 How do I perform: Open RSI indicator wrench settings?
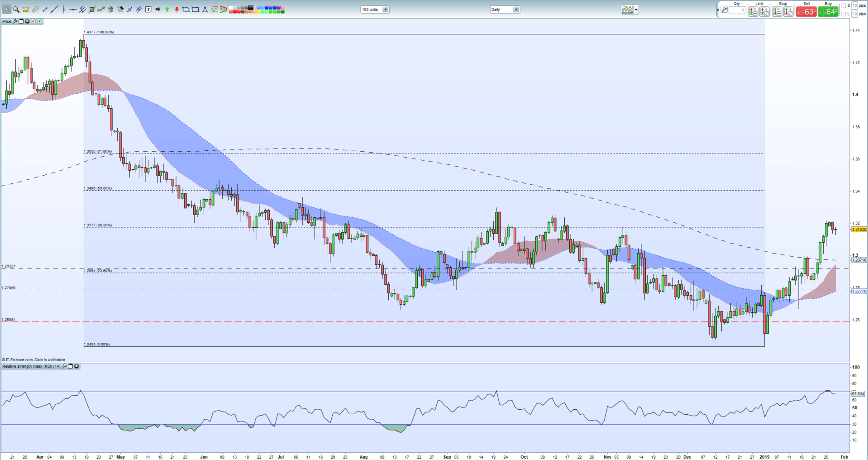tap(64, 366)
